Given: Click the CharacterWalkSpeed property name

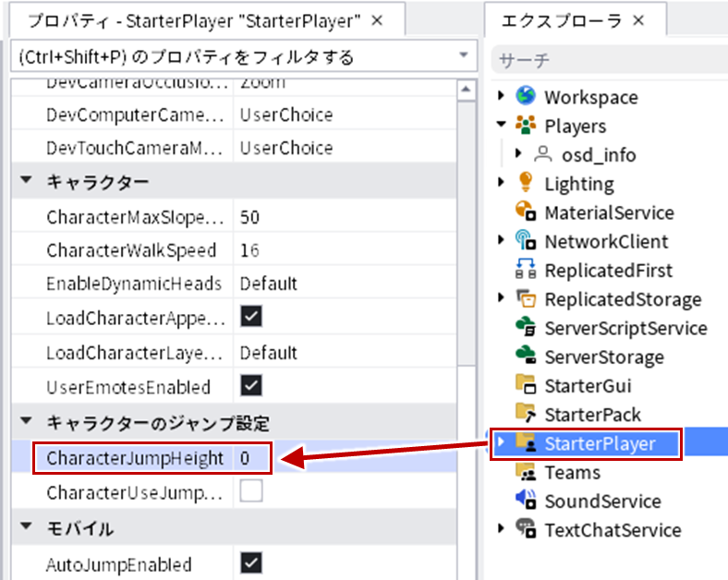Looking at the screenshot, I should 131,250.
